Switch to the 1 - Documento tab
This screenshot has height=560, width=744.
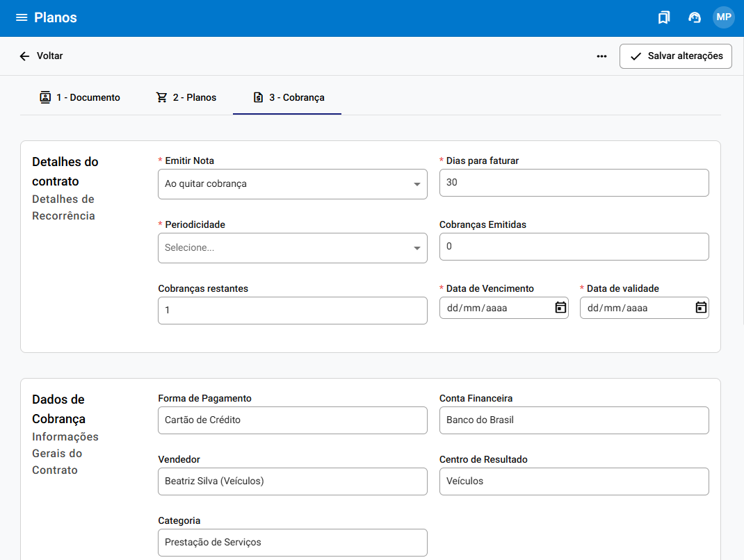[x=80, y=97]
